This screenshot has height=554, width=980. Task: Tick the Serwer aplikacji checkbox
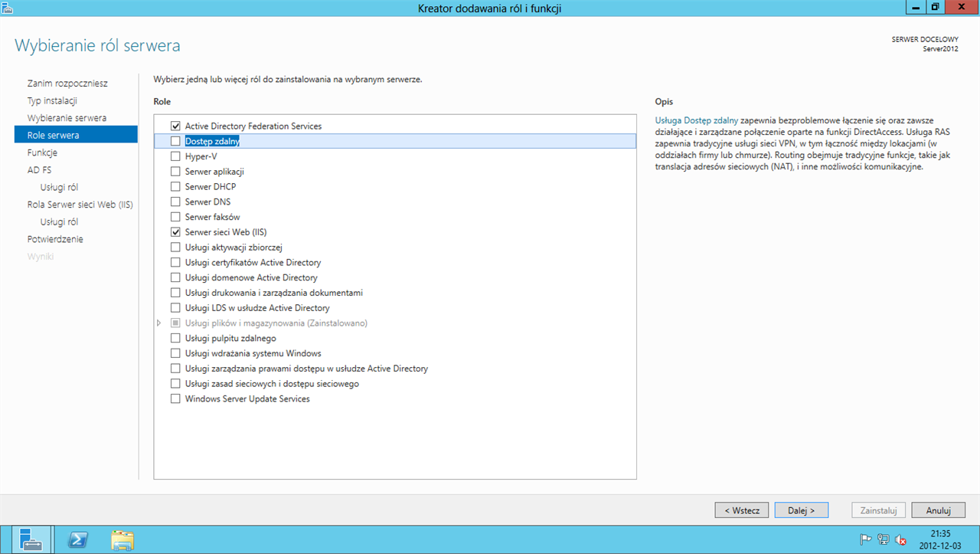[x=175, y=172]
